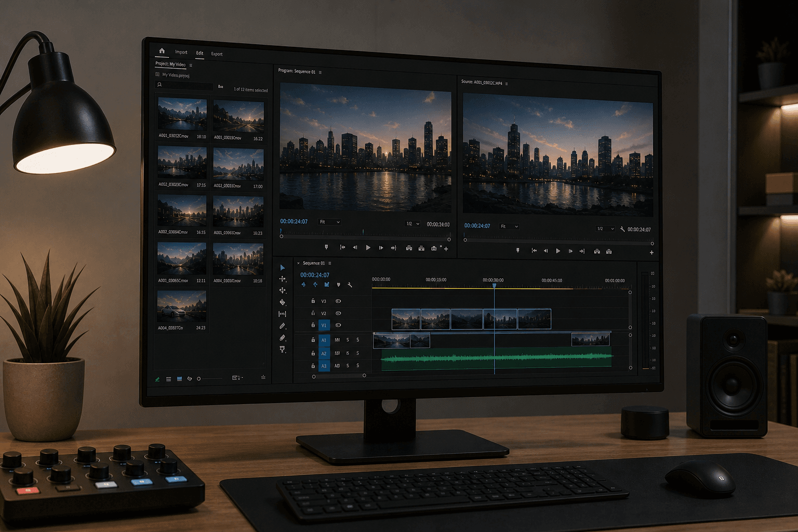
Task: Click the Home icon in the top bar
Action: click(162, 51)
